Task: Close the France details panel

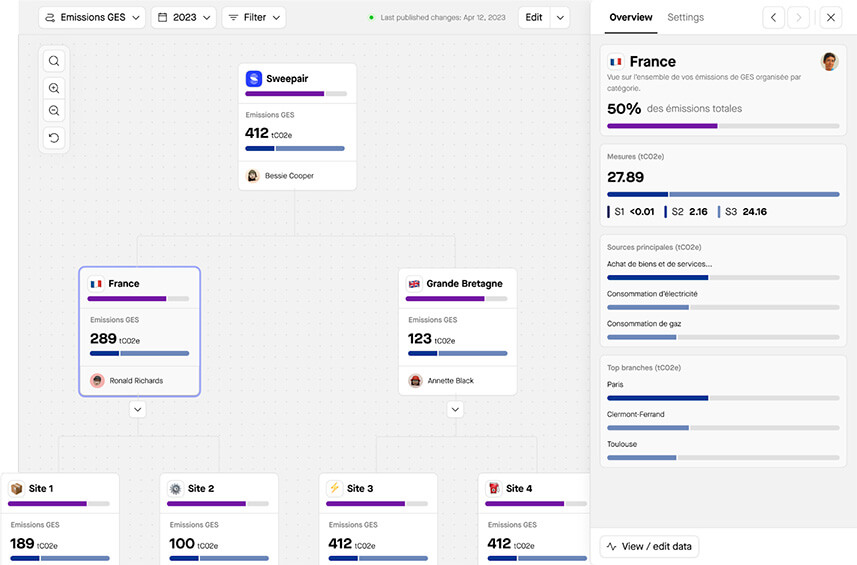Action: point(830,17)
